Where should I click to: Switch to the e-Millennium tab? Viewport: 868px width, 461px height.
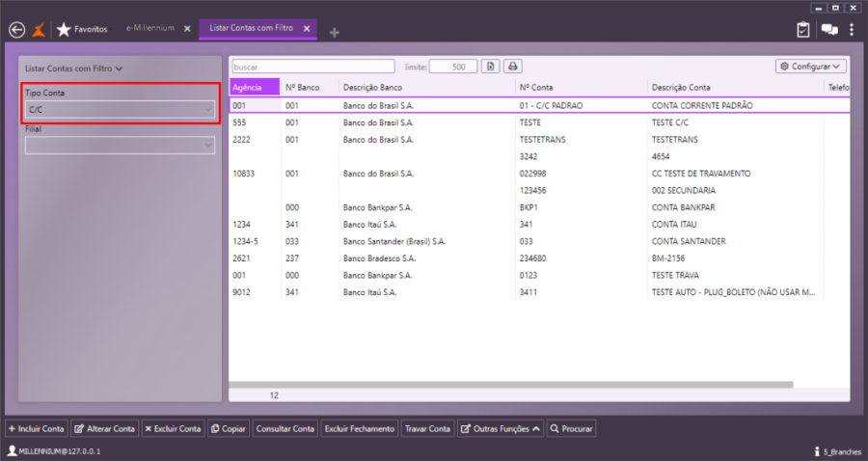150,29
